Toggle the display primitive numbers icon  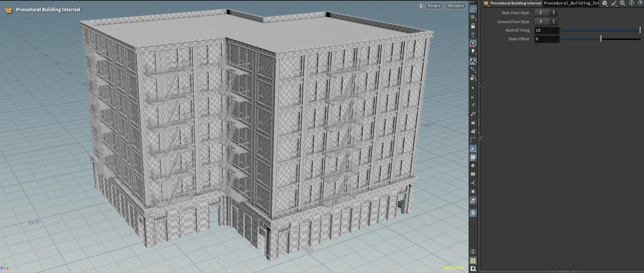[473, 131]
